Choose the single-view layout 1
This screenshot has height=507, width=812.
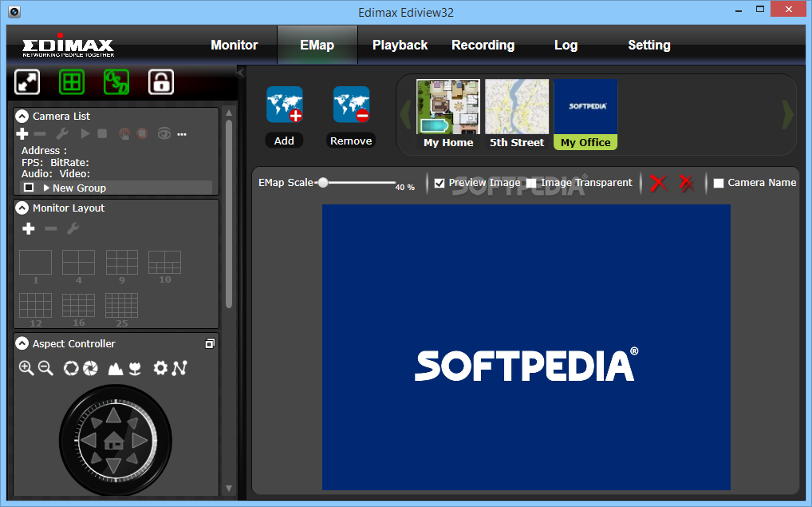pos(35,263)
